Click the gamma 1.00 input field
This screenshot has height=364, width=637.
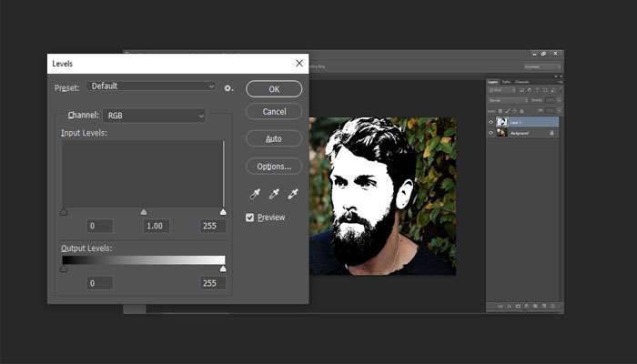157,226
